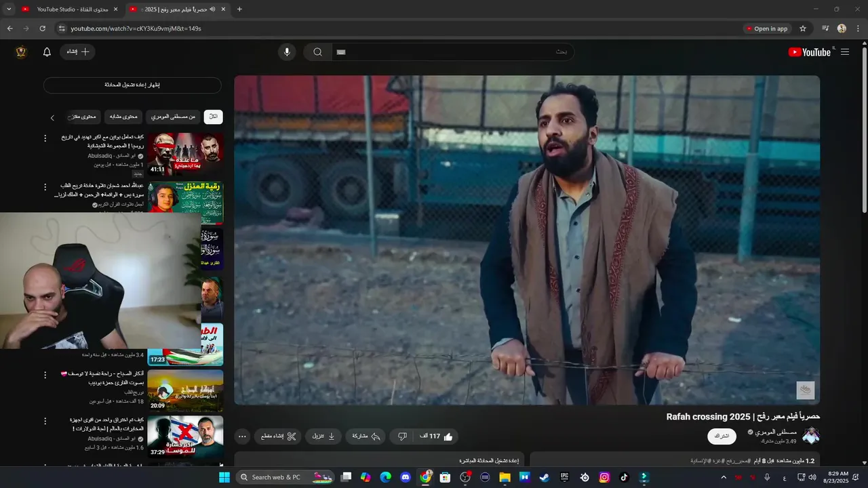Image resolution: width=868 pixels, height=488 pixels.
Task: Like the video with 117 ألف thumbs up
Action: pos(436,436)
